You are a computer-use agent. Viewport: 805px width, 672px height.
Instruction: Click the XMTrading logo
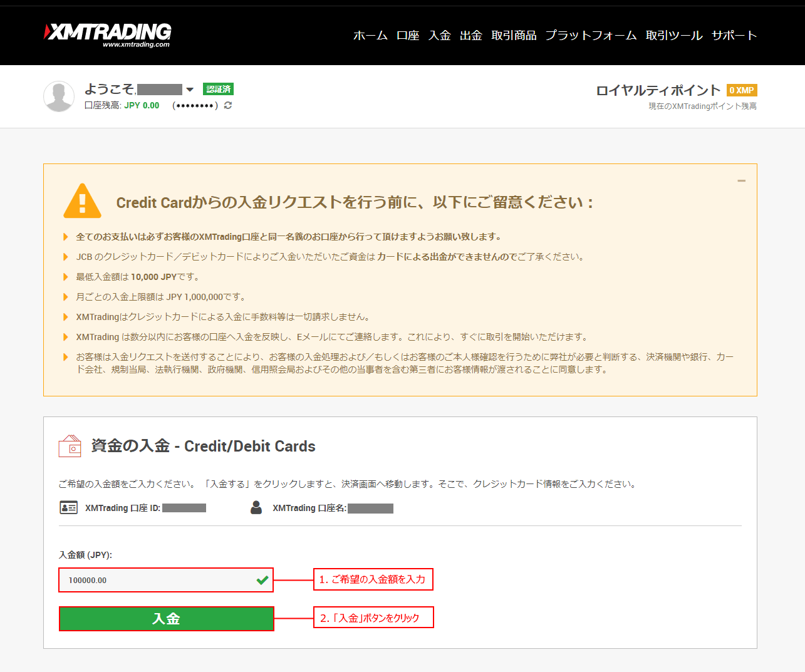pyautogui.click(x=108, y=34)
